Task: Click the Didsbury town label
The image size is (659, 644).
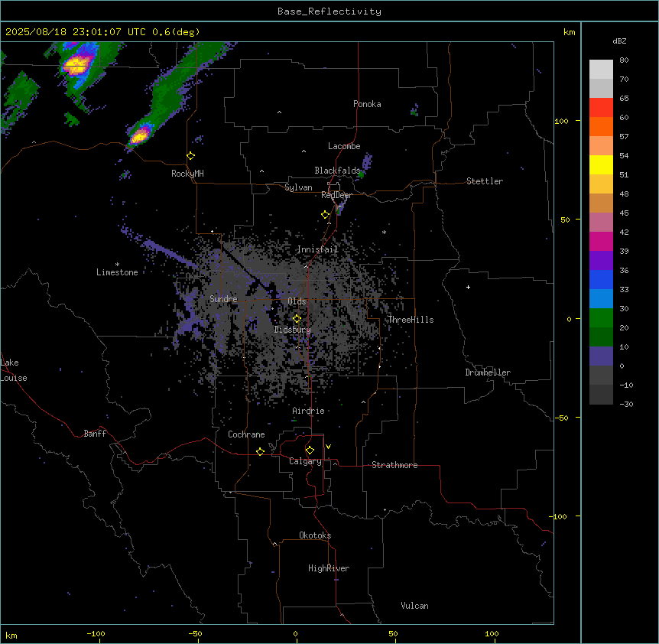Action: pos(293,330)
